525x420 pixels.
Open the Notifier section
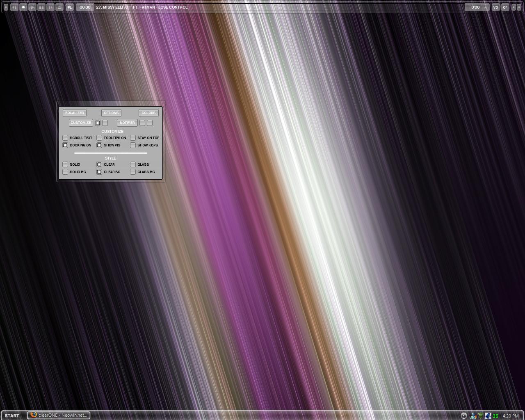[127, 123]
